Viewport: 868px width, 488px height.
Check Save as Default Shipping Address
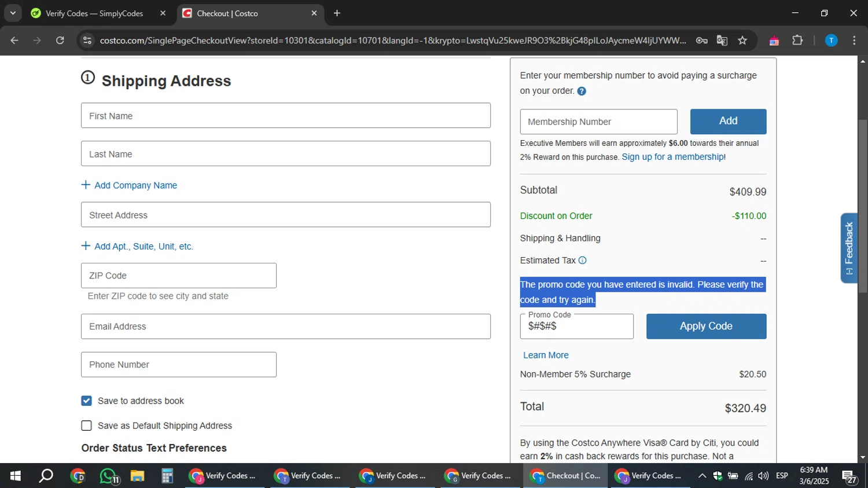click(x=86, y=425)
